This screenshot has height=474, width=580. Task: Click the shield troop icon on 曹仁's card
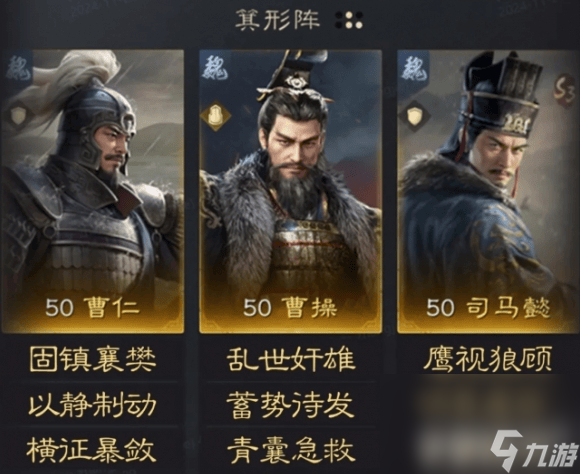coord(17,115)
